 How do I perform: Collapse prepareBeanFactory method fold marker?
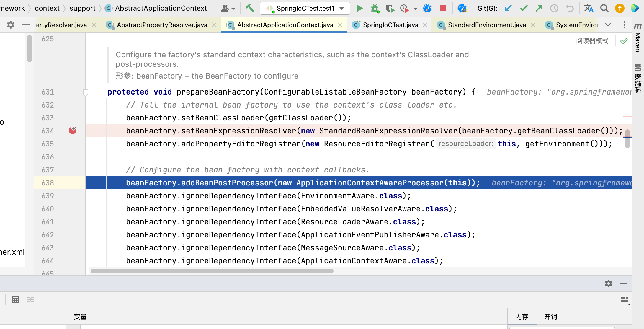click(x=86, y=92)
